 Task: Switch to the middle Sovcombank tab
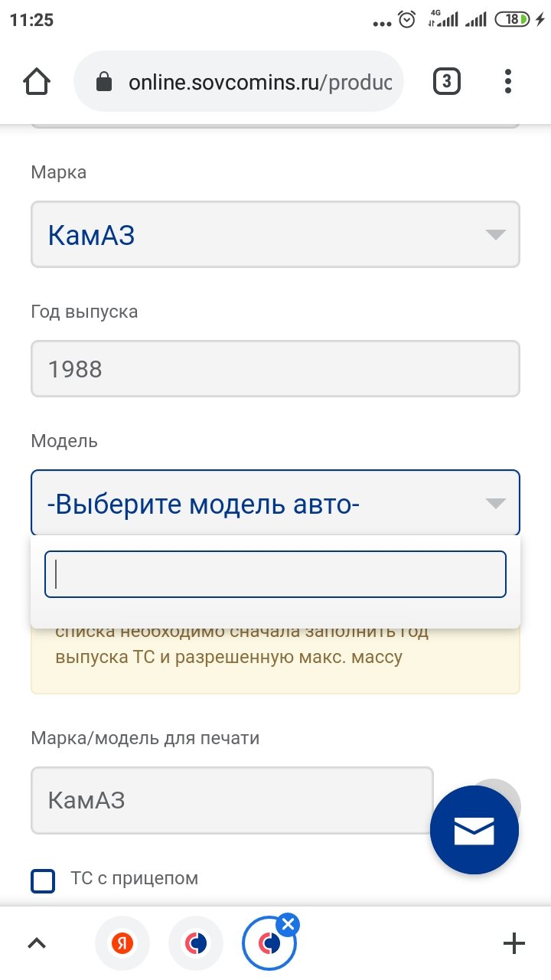click(x=197, y=943)
